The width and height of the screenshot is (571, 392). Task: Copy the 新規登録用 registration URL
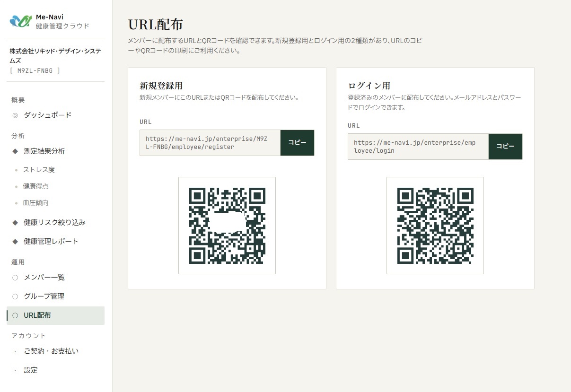pyautogui.click(x=297, y=143)
